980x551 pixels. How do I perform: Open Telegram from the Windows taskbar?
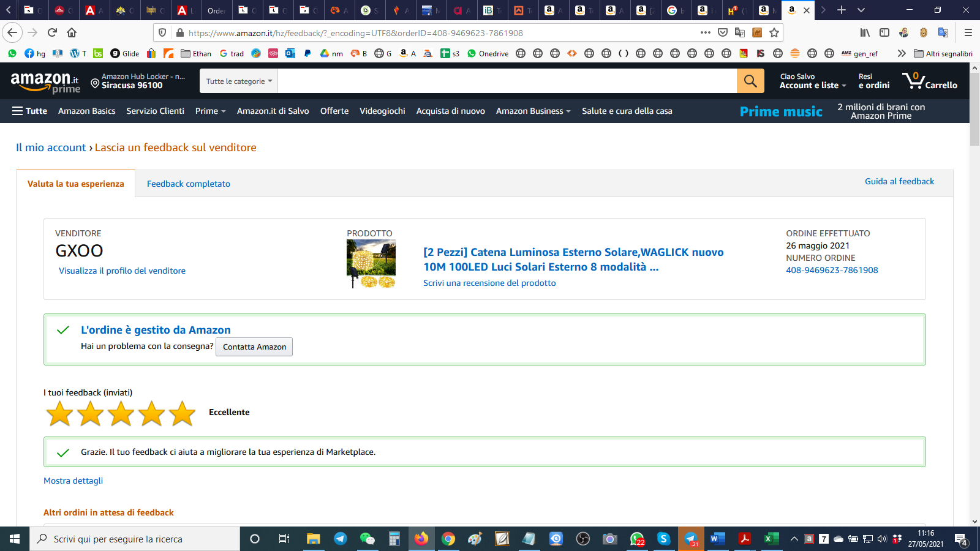[340, 539]
